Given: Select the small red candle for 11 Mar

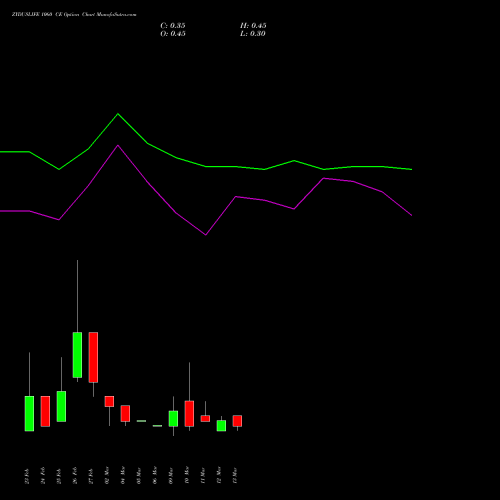Looking at the screenshot, I should (205, 418).
